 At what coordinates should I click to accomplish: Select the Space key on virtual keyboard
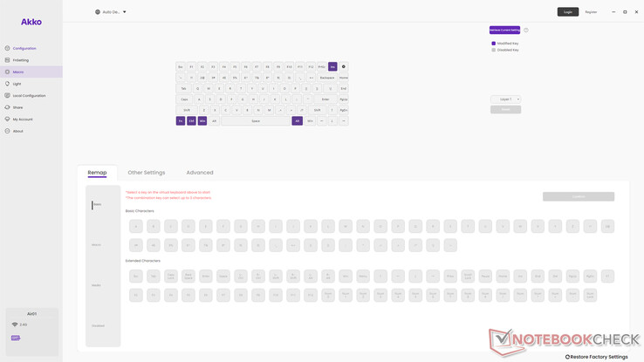pyautogui.click(x=256, y=120)
